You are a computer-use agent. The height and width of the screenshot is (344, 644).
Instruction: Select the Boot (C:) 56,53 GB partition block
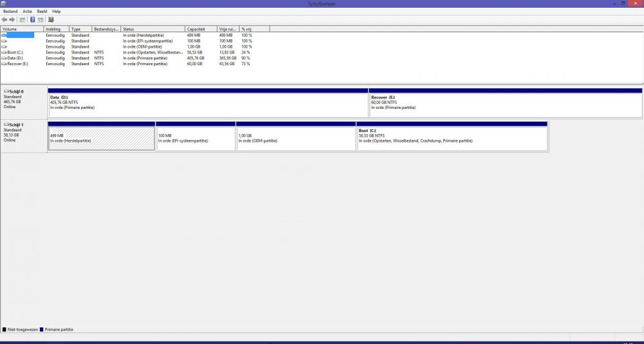click(452, 136)
